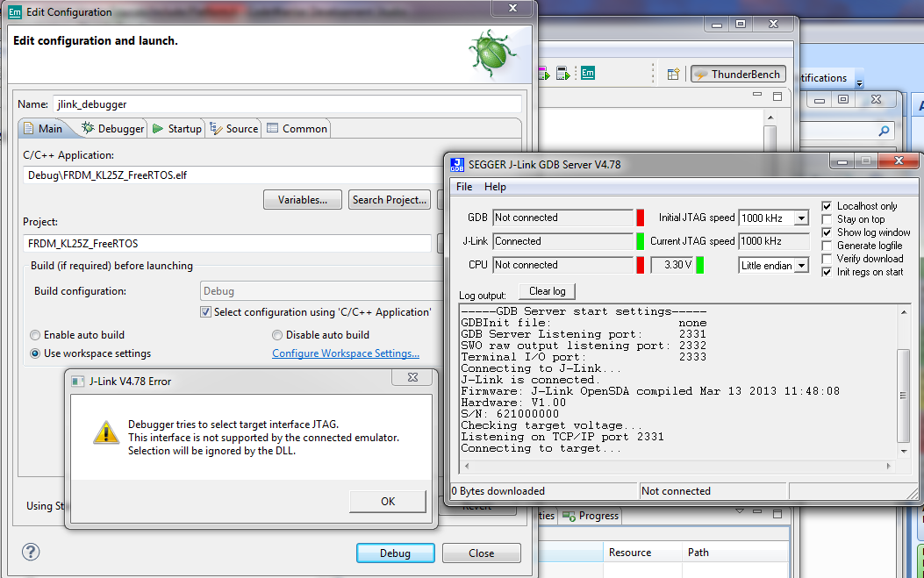Enable the Stay on top checkbox
924x578 pixels.
[x=827, y=219]
